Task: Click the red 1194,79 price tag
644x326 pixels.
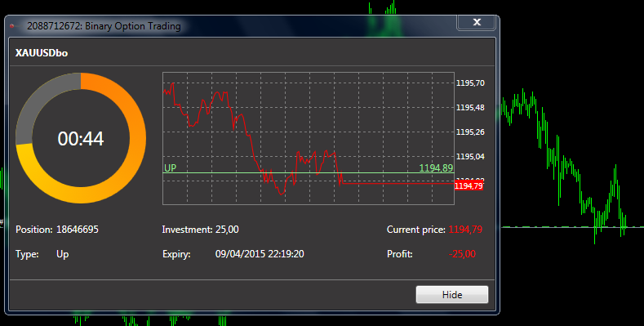Action: click(x=469, y=186)
